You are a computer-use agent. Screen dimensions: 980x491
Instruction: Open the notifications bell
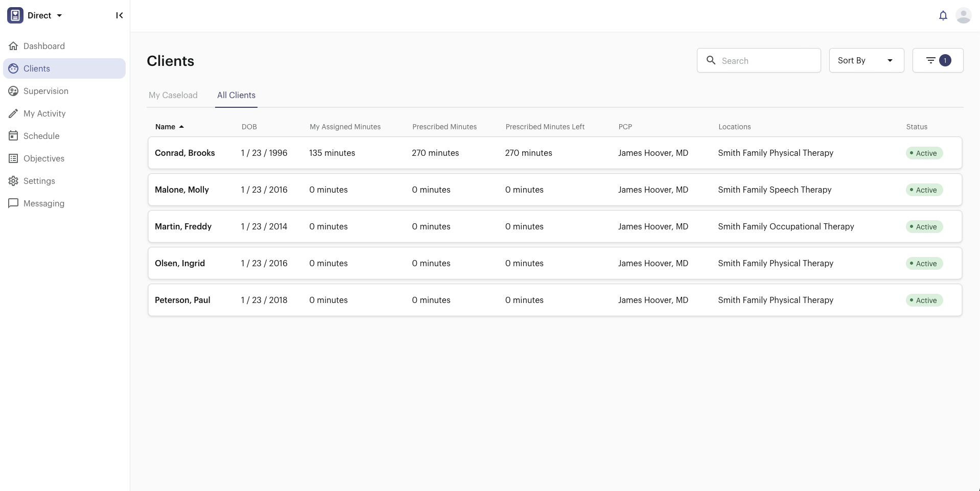943,16
